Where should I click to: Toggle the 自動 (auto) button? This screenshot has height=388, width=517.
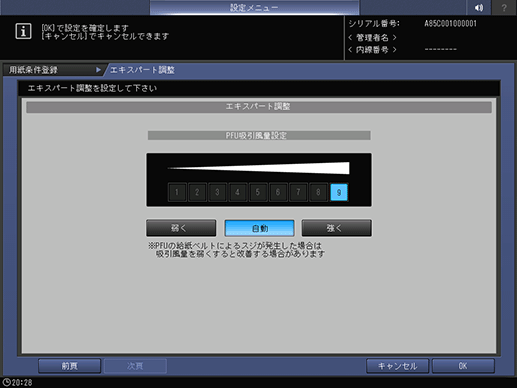tap(259, 228)
